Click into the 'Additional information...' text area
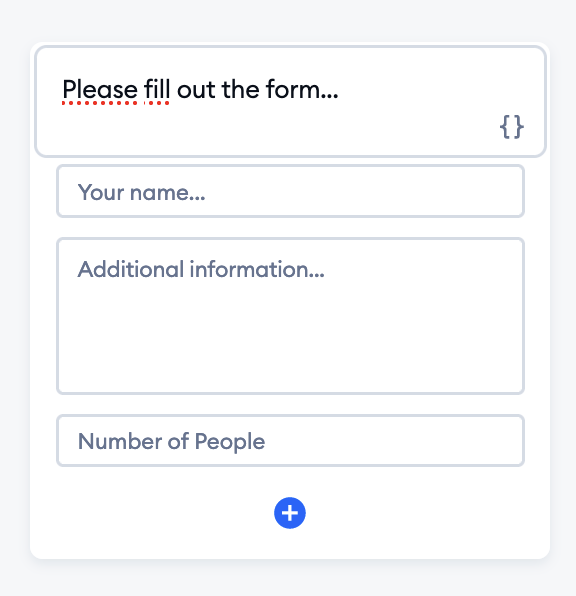The width and height of the screenshot is (576, 596). (290, 316)
